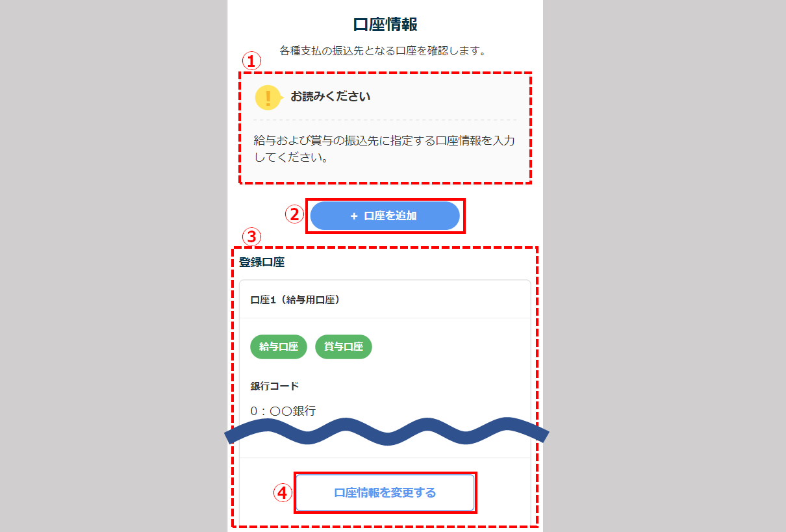
Task: Click the 登録口座 section heading
Action: (262, 262)
